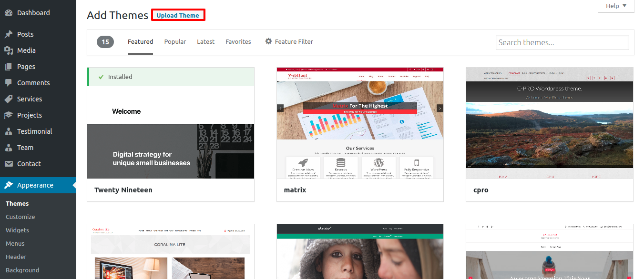
Task: Click the Appearance paintbrush icon
Action: [9, 185]
